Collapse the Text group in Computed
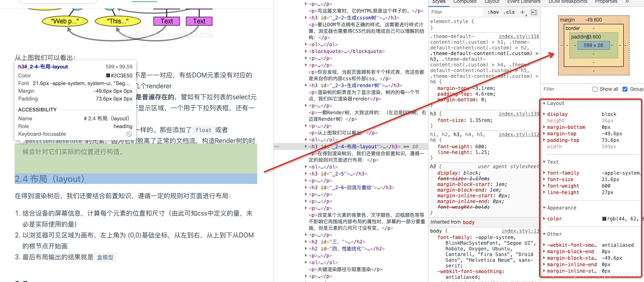Screen dimensions: 644x282 tap(544, 162)
